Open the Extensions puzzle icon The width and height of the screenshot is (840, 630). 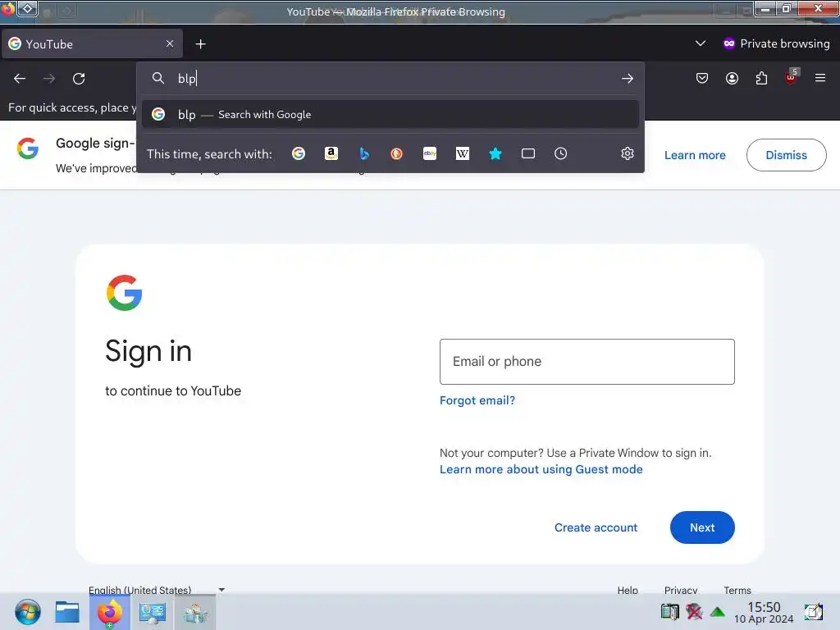pyautogui.click(x=761, y=79)
